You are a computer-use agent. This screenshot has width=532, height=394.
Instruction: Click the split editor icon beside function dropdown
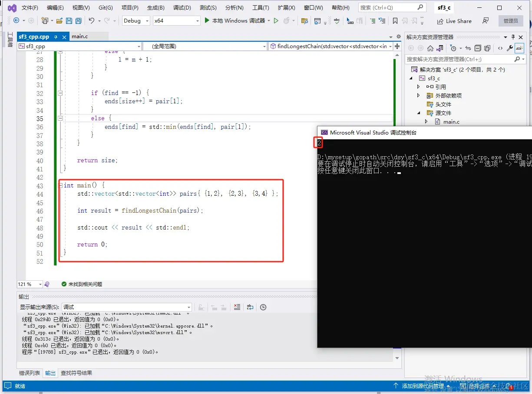(397, 46)
